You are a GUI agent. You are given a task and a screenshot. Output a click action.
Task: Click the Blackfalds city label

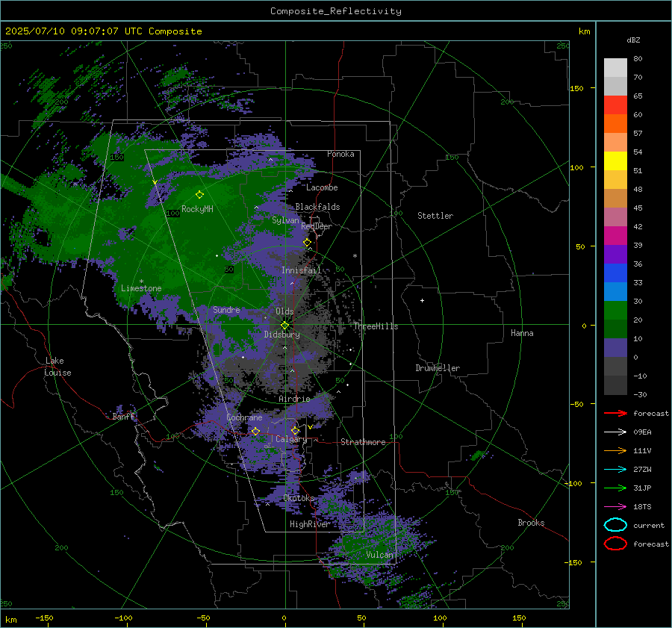point(317,207)
